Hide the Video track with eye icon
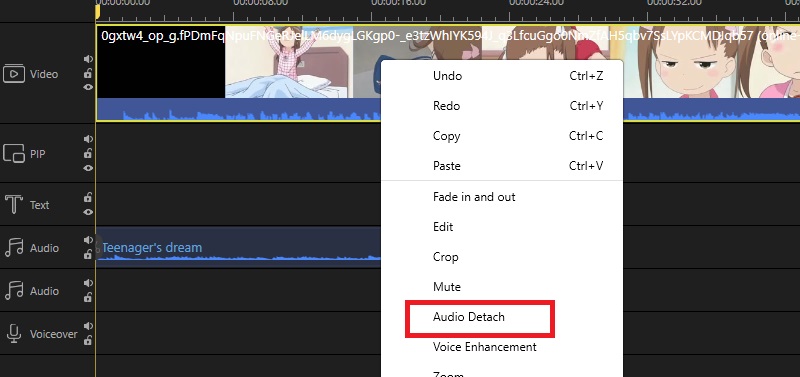 point(88,87)
